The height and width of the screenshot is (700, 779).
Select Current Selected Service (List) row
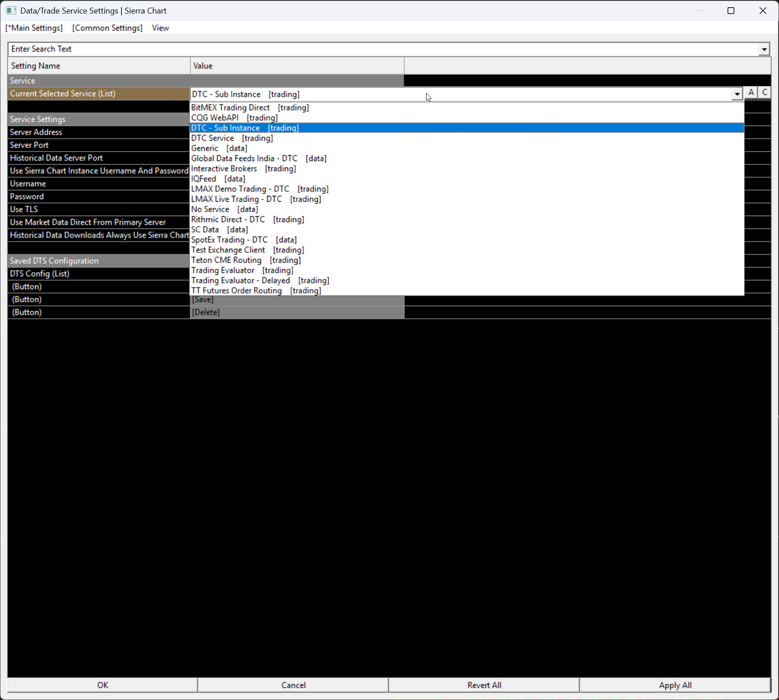point(99,93)
